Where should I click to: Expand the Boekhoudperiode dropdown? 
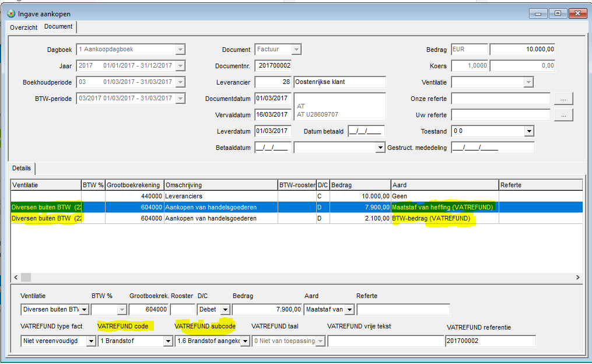[x=180, y=82]
